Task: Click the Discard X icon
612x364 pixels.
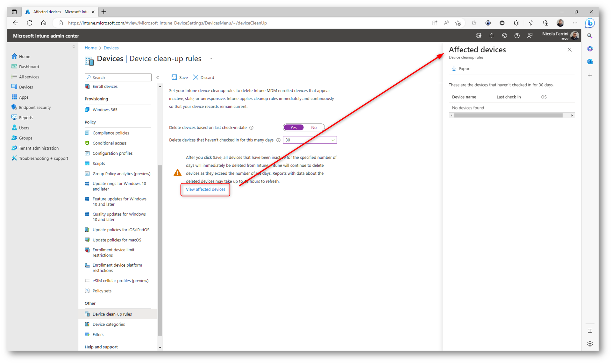Action: tap(196, 77)
